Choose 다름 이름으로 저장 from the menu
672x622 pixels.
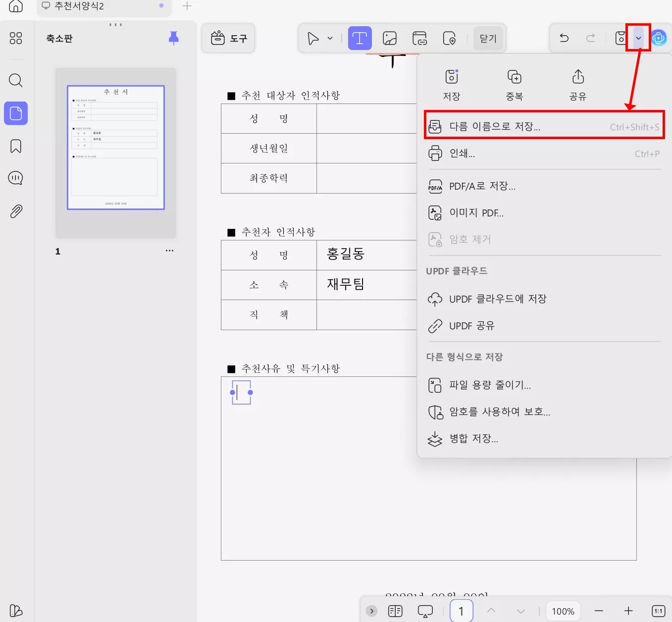(x=495, y=126)
